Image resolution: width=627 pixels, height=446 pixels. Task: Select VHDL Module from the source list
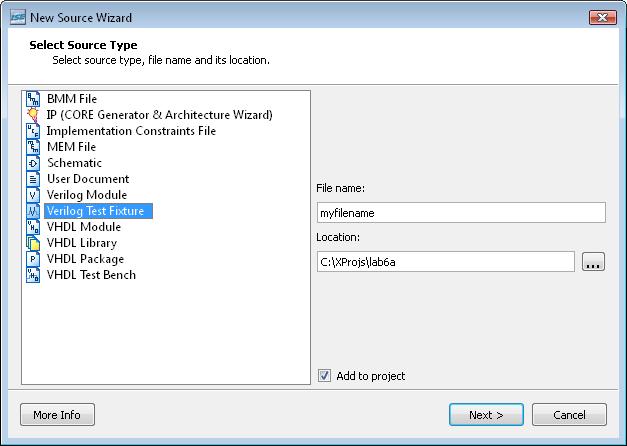[x=83, y=227]
